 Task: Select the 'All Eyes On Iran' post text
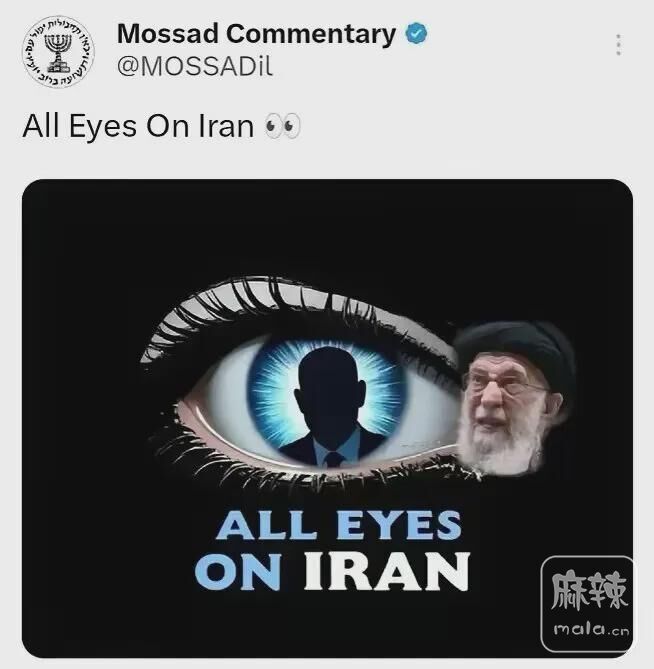click(x=138, y=127)
